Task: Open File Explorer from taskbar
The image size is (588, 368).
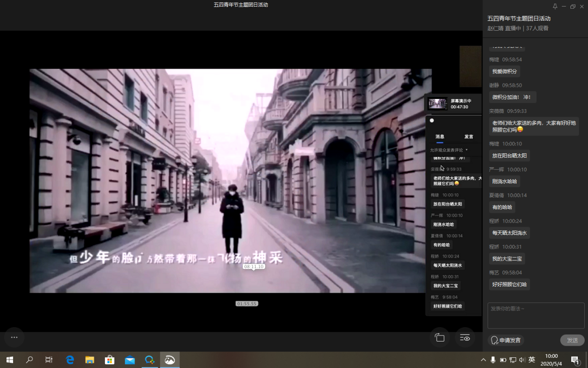Action: [90, 360]
